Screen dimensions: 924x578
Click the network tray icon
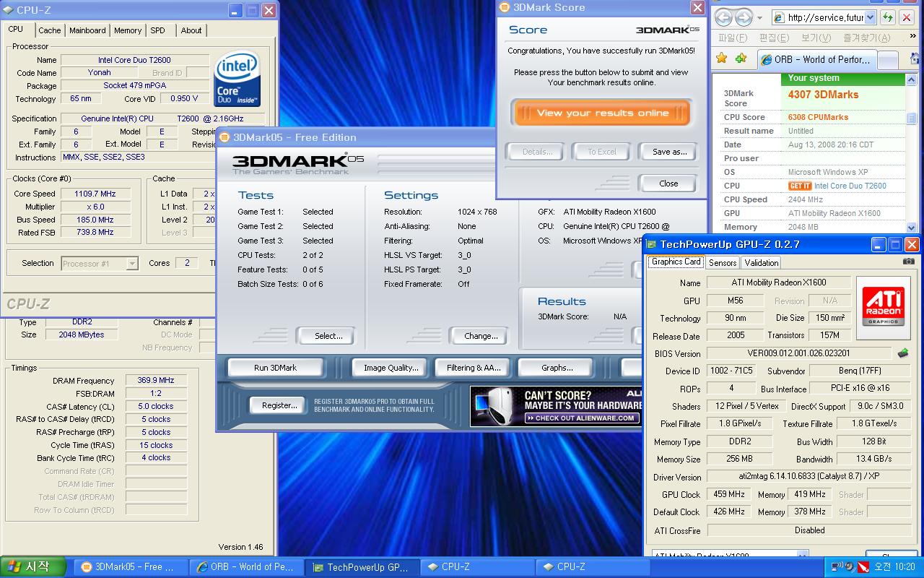tap(837, 567)
